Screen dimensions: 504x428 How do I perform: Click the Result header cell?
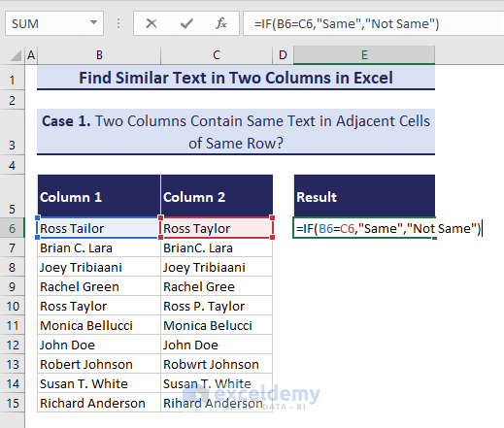[364, 196]
